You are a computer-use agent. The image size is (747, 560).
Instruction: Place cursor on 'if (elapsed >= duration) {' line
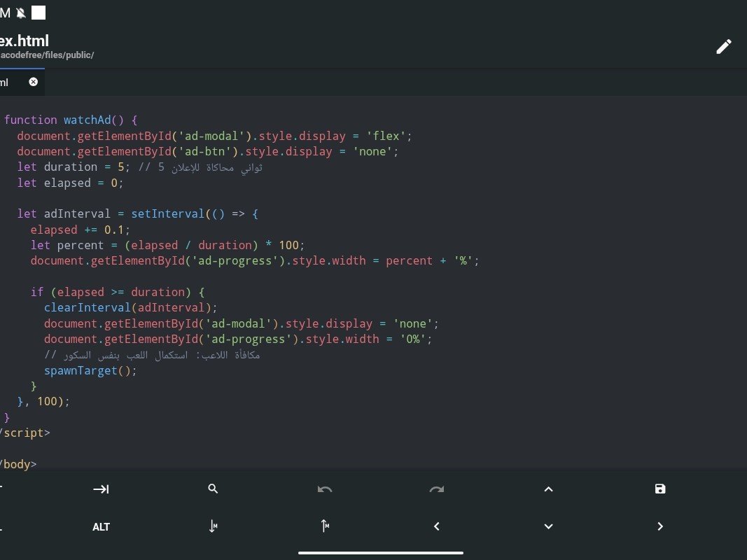click(118, 292)
